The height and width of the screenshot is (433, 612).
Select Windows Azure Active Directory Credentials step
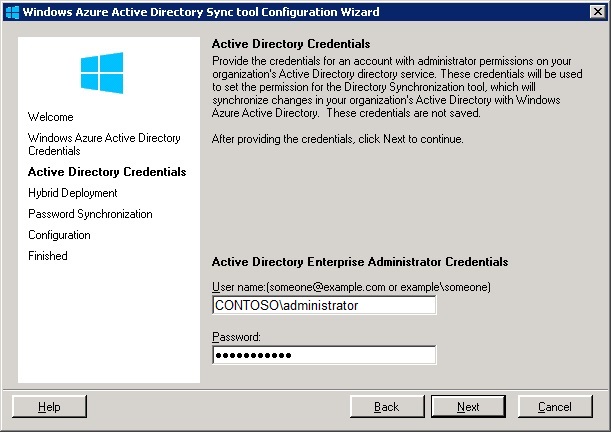tap(104, 144)
